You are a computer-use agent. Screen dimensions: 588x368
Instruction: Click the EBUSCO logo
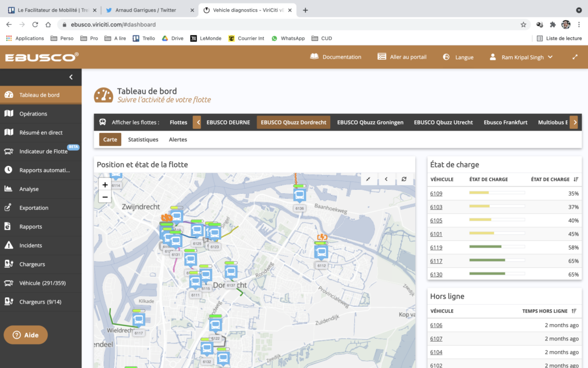[41, 57]
